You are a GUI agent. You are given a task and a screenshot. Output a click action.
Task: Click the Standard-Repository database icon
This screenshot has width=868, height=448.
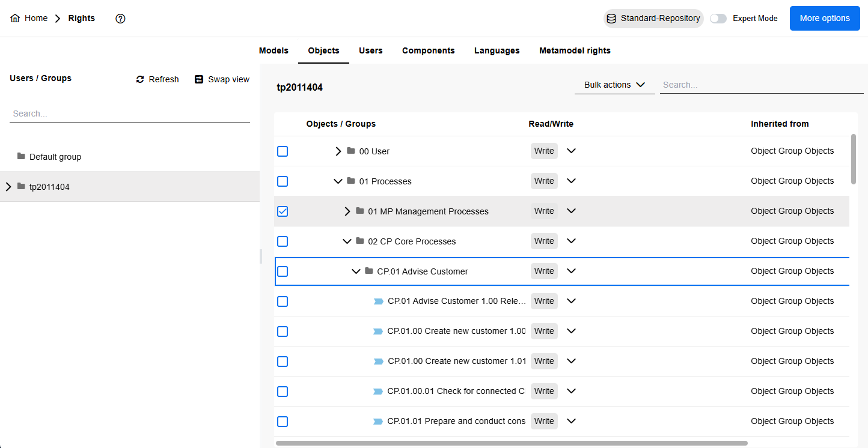[611, 19]
